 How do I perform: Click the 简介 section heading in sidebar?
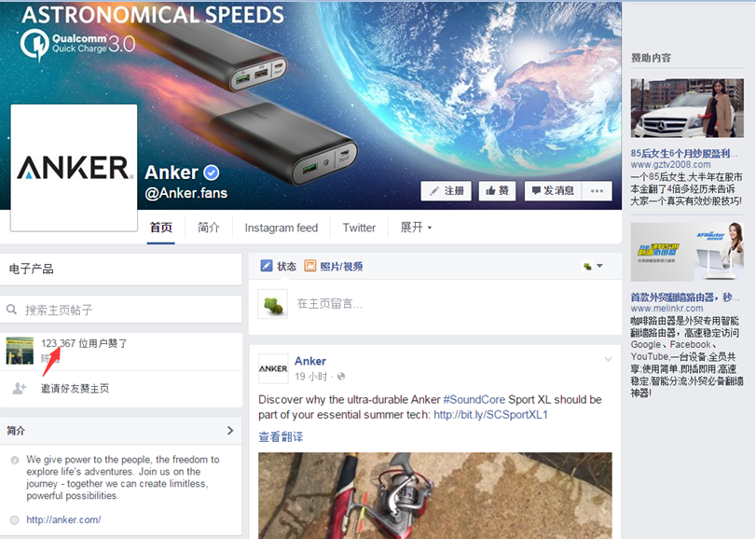click(16, 431)
